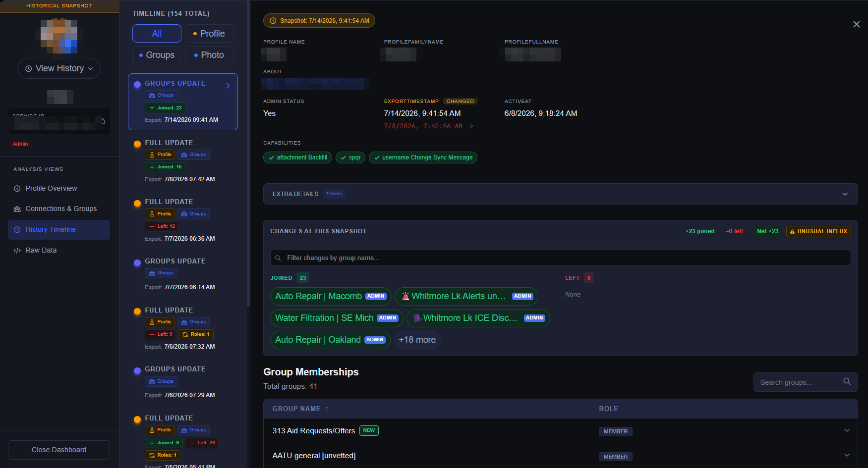The height and width of the screenshot is (468, 868).
Task: Click the Profile Overview info icon
Action: [x=17, y=189]
